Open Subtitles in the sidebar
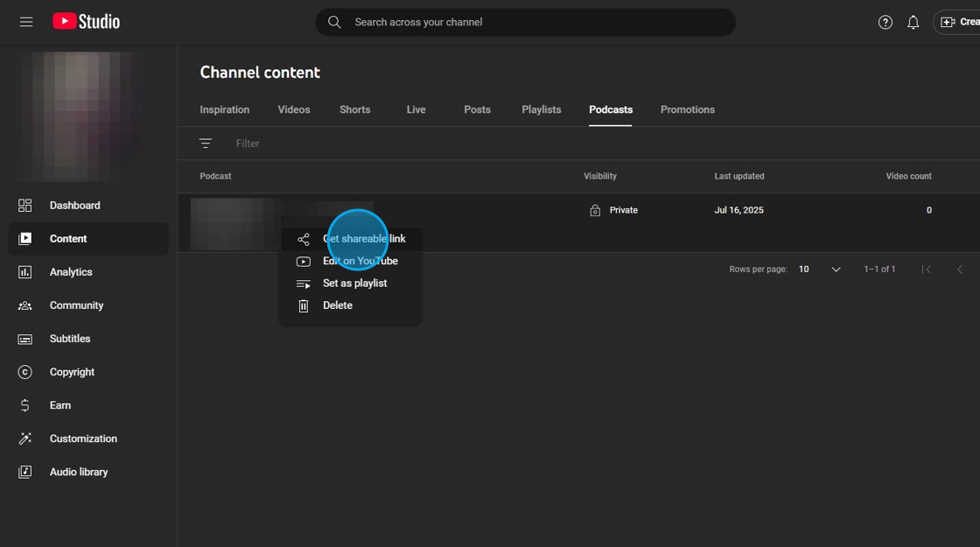This screenshot has width=980, height=547. coord(88,338)
